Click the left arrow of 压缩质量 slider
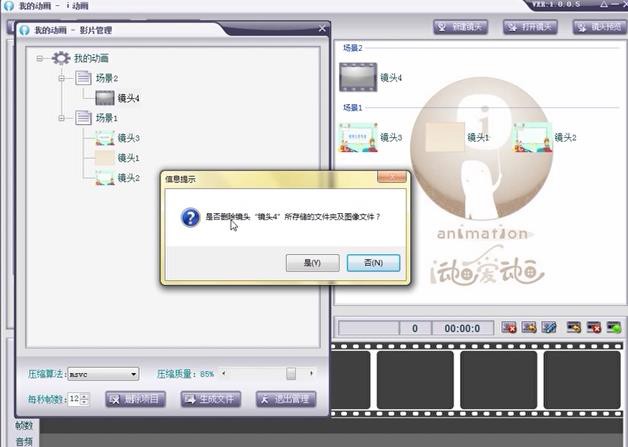The image size is (628, 447). click(x=223, y=373)
